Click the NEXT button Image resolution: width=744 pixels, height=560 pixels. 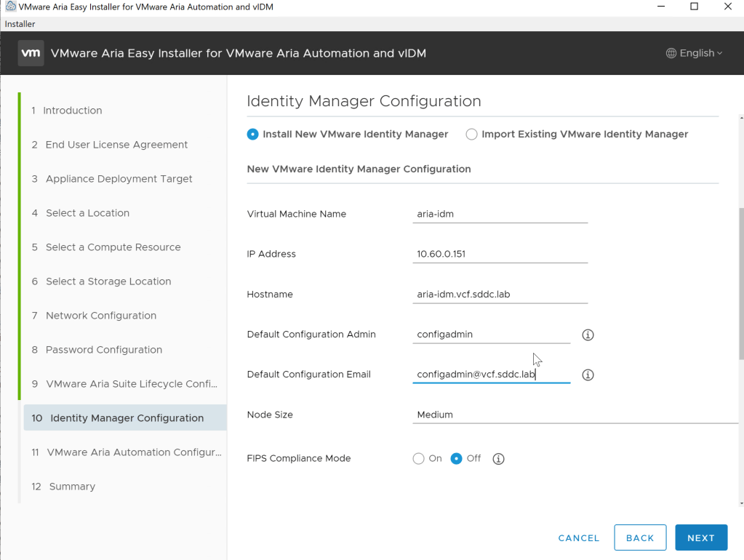(700, 537)
